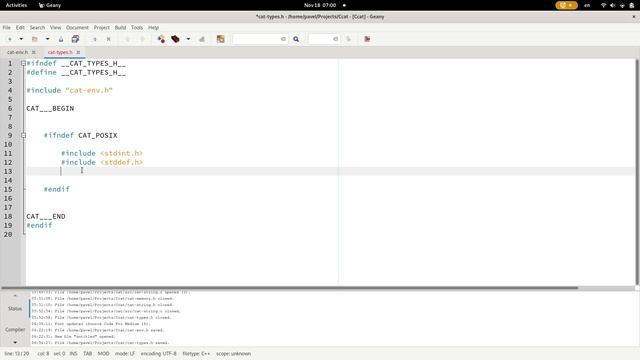640x360 pixels.
Task: Click 'mode: LF' in status bar
Action: pos(125,353)
